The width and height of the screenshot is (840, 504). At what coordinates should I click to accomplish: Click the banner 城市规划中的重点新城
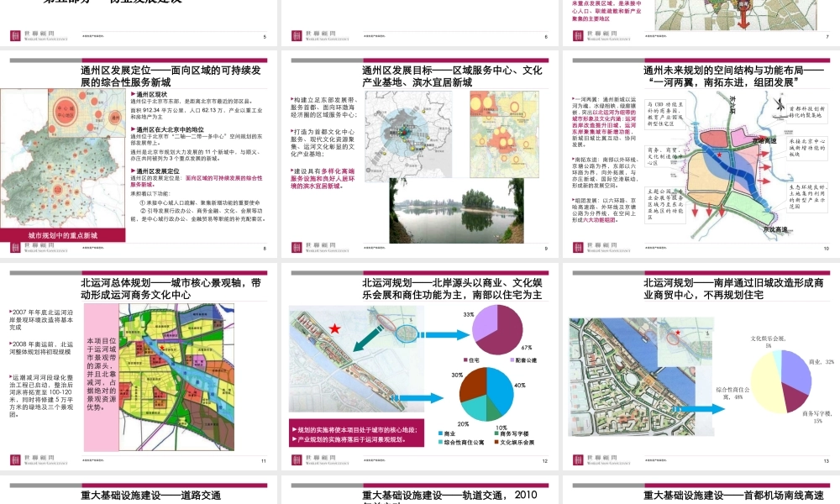coord(63,235)
